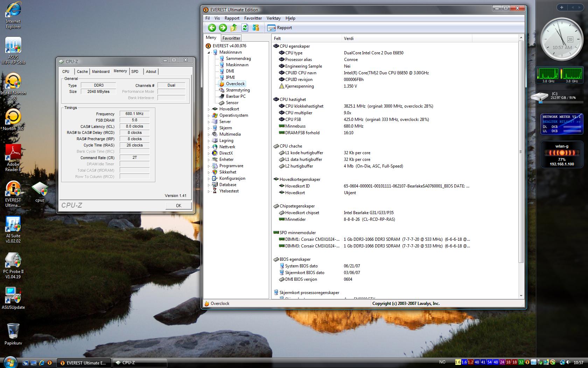Viewport: 588px width, 368px height.
Task: Select EVEREST v4.00.976 root node
Action: click(x=229, y=46)
